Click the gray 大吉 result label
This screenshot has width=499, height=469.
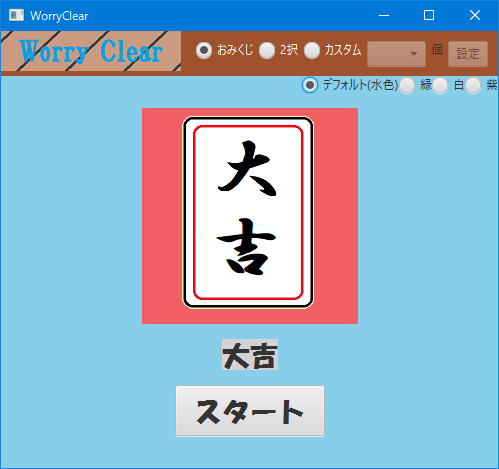(x=250, y=355)
